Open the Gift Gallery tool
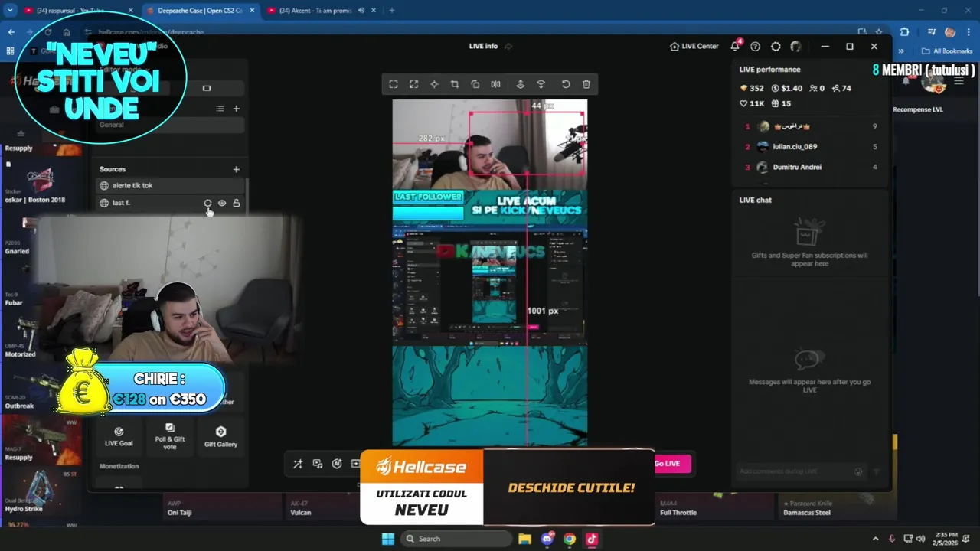The width and height of the screenshot is (980, 551). (220, 436)
